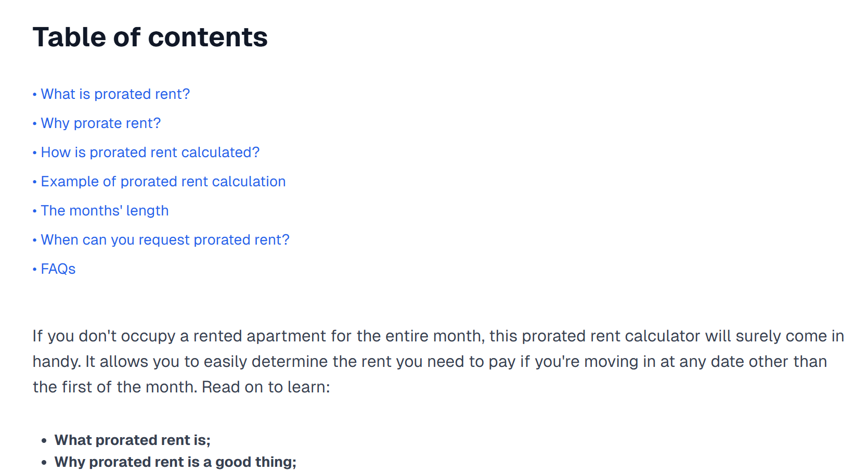
Task: Jump to the FAQs section link
Action: click(x=58, y=269)
